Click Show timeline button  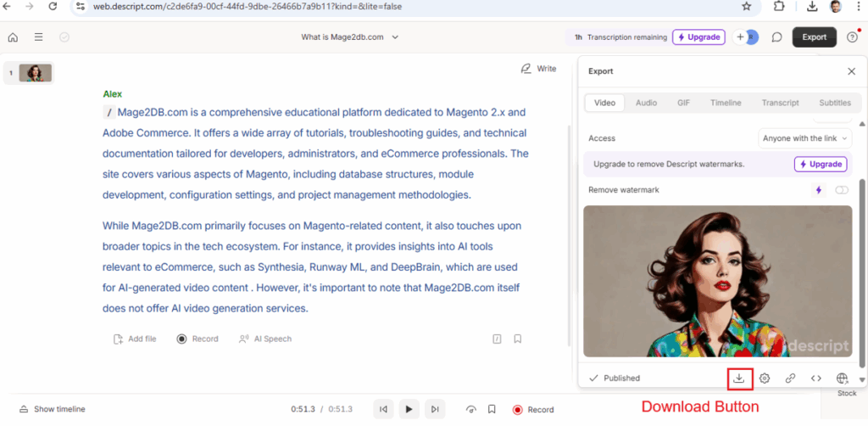pos(52,409)
